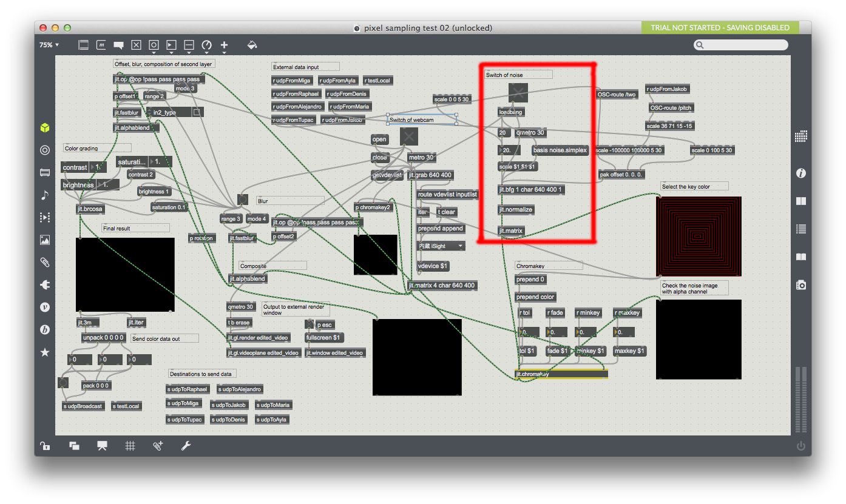Toggle the Switch of noise box

click(518, 93)
